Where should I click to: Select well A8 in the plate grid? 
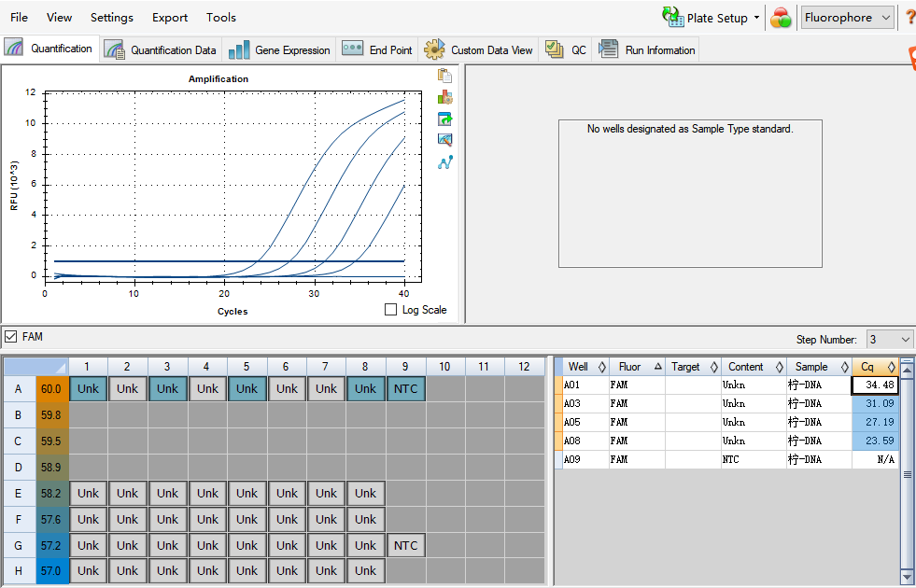coord(366,389)
